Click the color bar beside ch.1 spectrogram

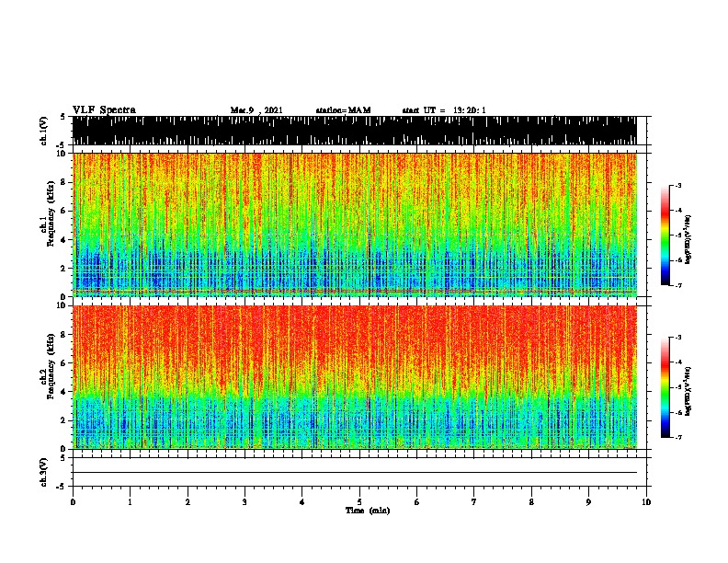coord(665,236)
